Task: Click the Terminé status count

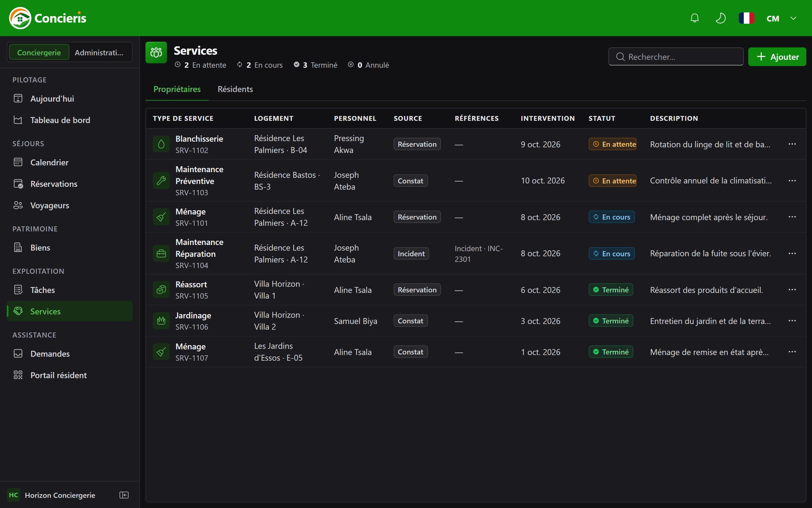Action: 315,65
